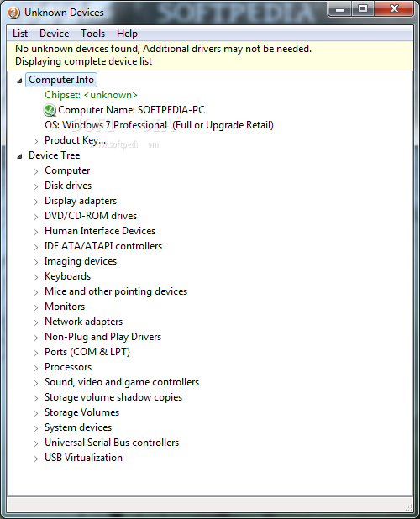Select the Chipset: <unknown> entry

[91, 95]
